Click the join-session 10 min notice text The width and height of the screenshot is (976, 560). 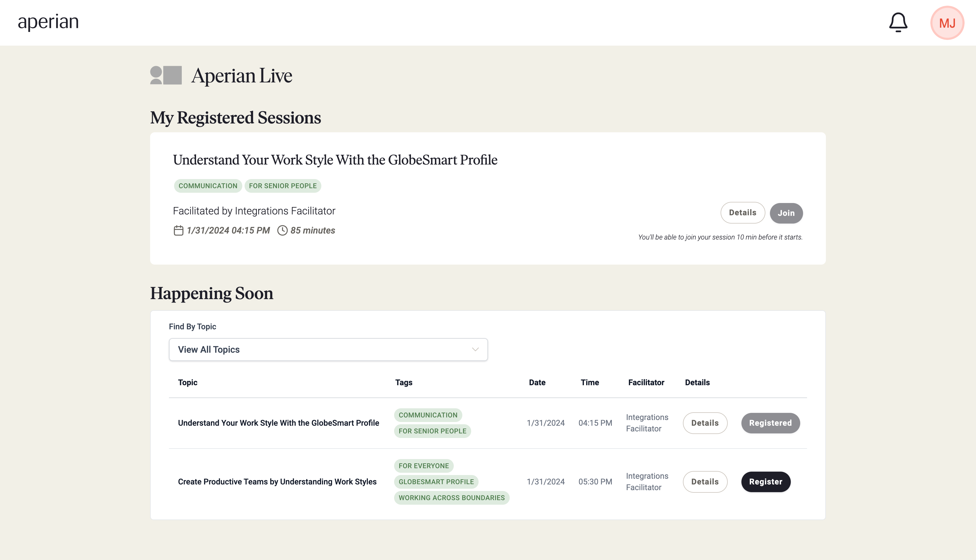coord(720,237)
